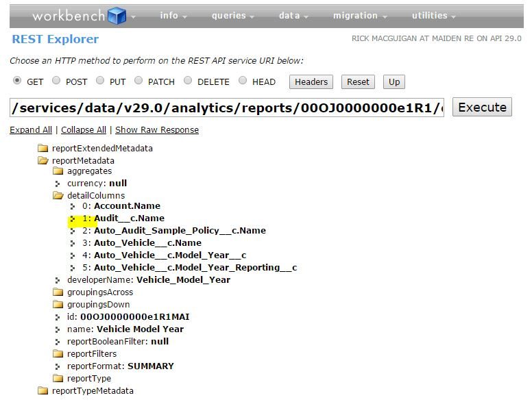Click bullet icon beside id: 00OJ0000000e1R1MAI
Image resolution: width=532 pixels, height=402 pixels.
58,317
